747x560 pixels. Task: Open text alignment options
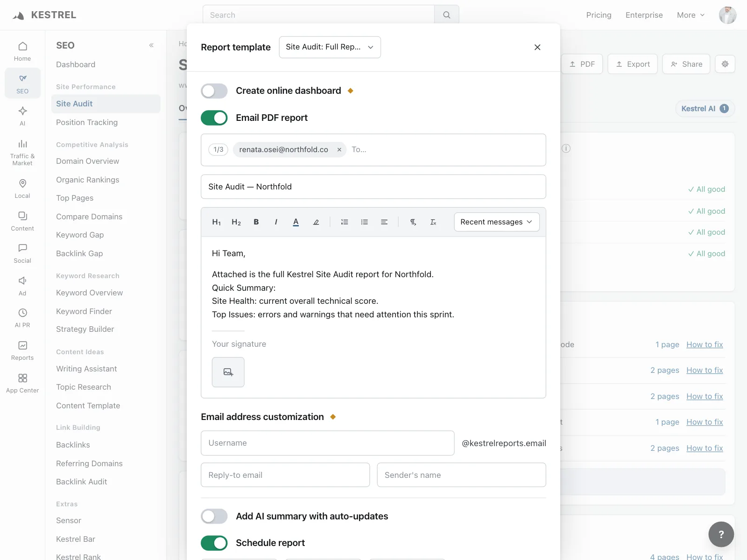[x=384, y=222]
